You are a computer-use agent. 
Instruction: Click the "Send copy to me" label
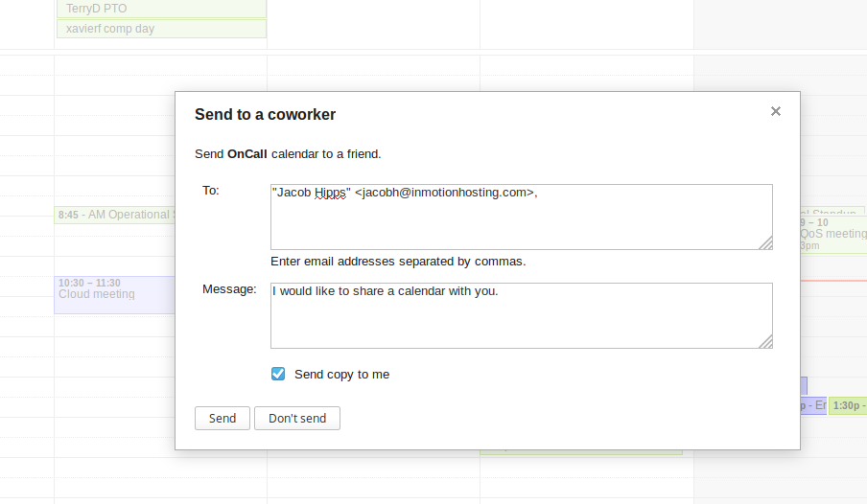(x=341, y=375)
